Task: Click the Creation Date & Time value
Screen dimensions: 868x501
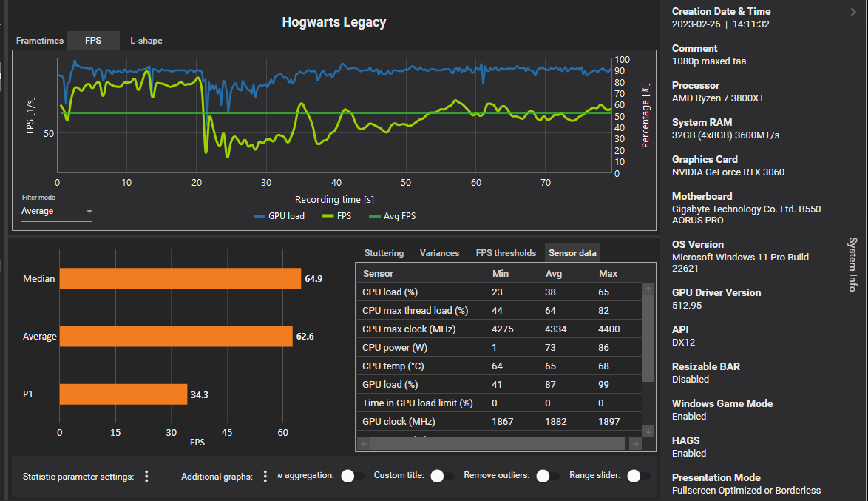Action: [721, 24]
